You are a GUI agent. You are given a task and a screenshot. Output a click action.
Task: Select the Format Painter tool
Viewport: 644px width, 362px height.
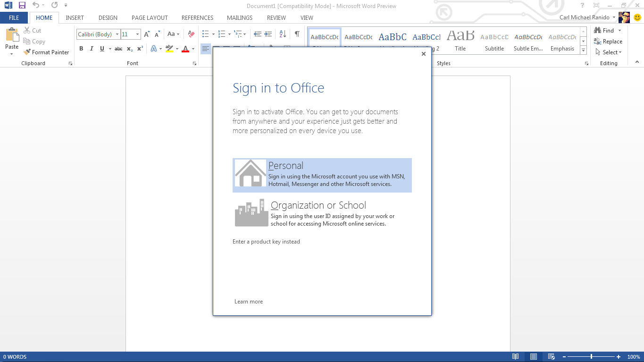(46, 52)
